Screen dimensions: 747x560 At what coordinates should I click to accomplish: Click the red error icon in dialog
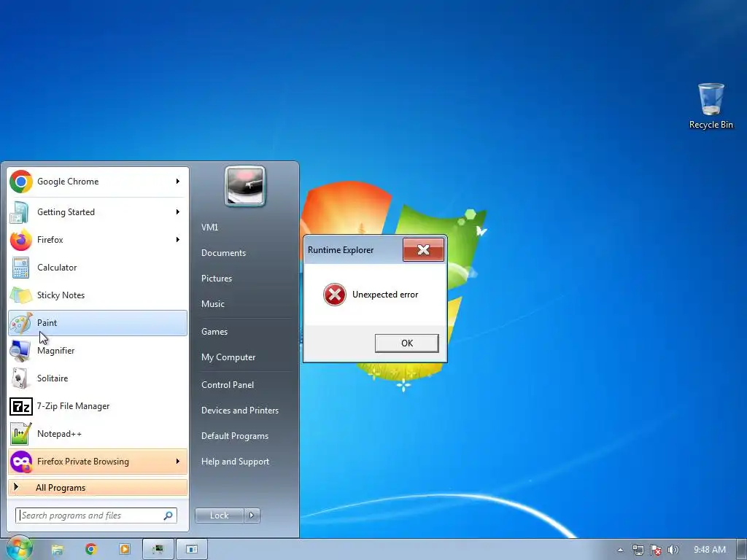[x=335, y=295]
